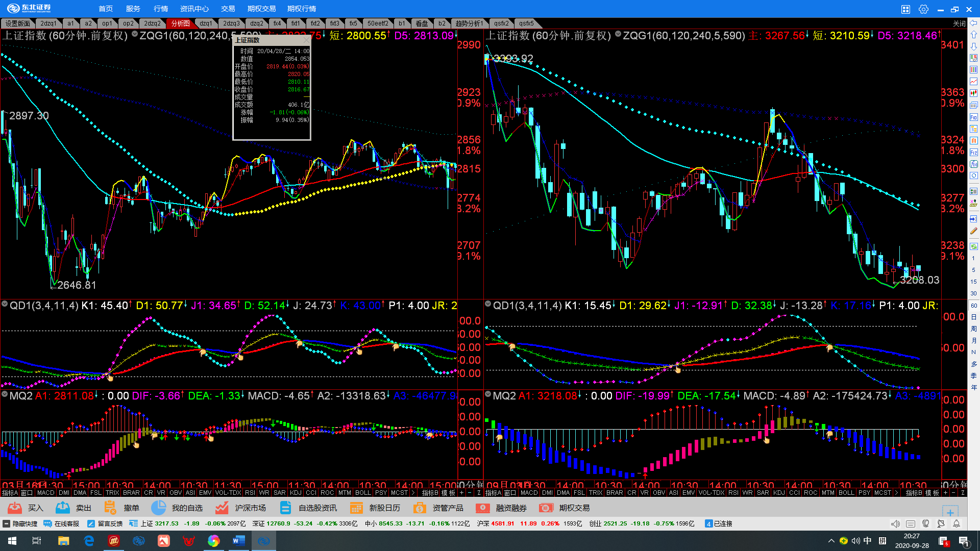The height and width of the screenshot is (551, 980).
Task: Open 新股日历 calendar icon
Action: coord(356,508)
